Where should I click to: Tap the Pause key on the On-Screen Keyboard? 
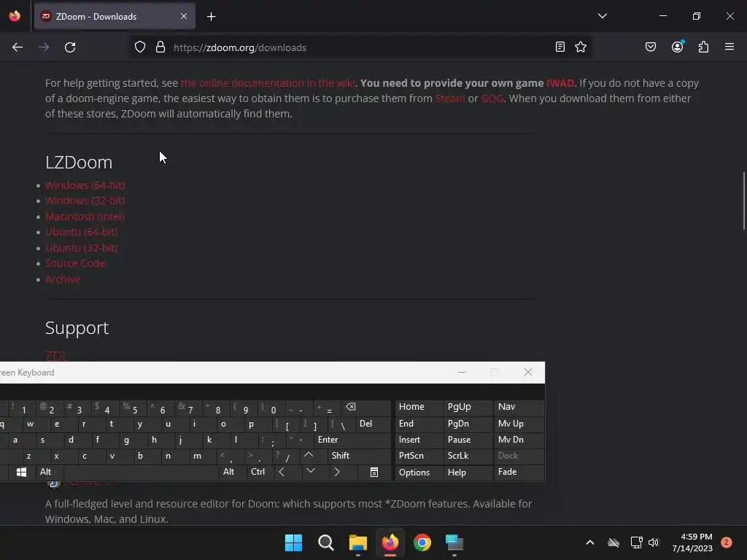click(x=468, y=440)
